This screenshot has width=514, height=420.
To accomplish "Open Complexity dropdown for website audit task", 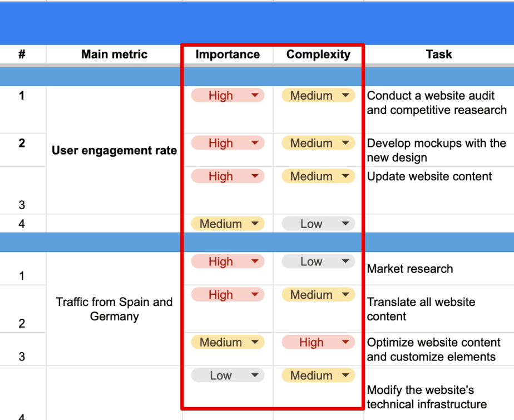I will 318,96.
